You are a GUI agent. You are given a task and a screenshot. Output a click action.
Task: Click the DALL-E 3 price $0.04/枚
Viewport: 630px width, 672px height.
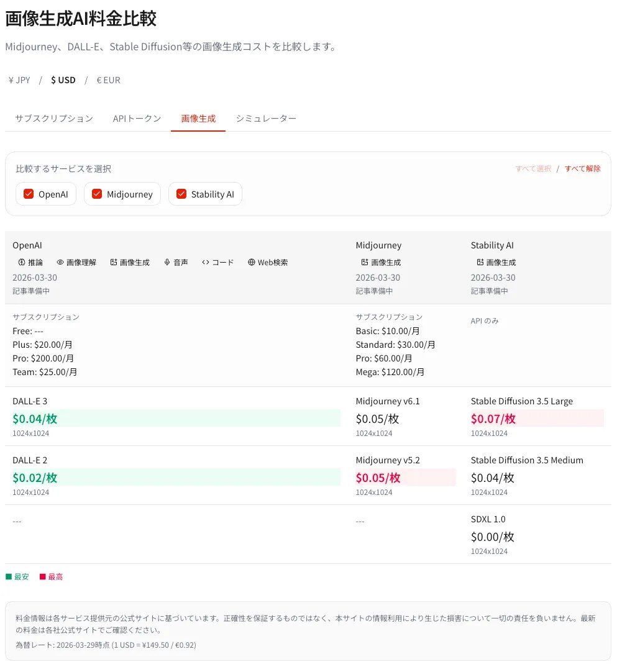[35, 419]
